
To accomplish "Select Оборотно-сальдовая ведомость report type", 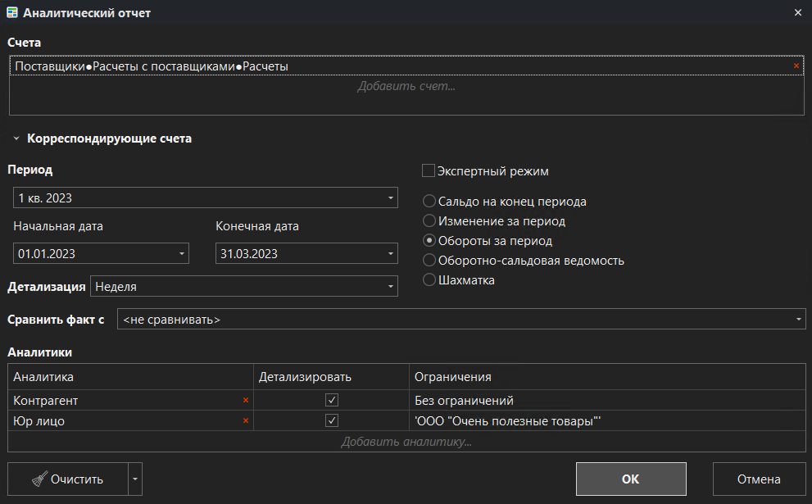I will [429, 261].
